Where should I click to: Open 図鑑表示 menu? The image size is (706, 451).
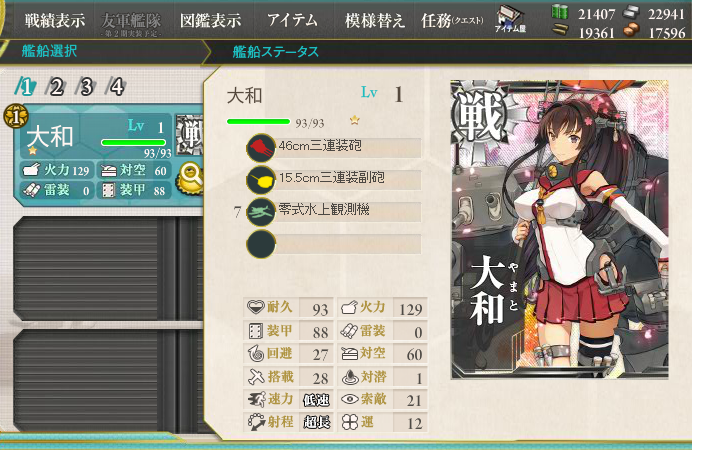coord(210,21)
